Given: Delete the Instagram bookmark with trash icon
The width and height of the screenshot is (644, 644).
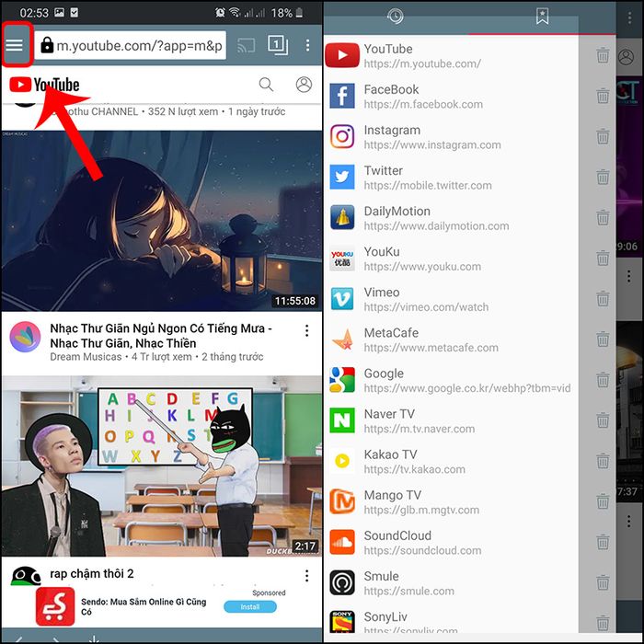Looking at the screenshot, I should tap(603, 137).
